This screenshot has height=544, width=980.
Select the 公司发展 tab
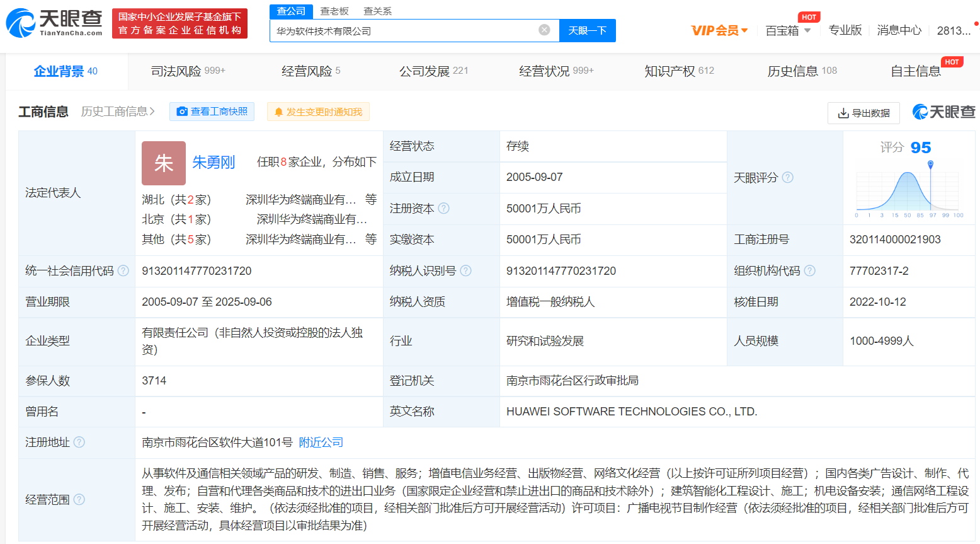[433, 71]
